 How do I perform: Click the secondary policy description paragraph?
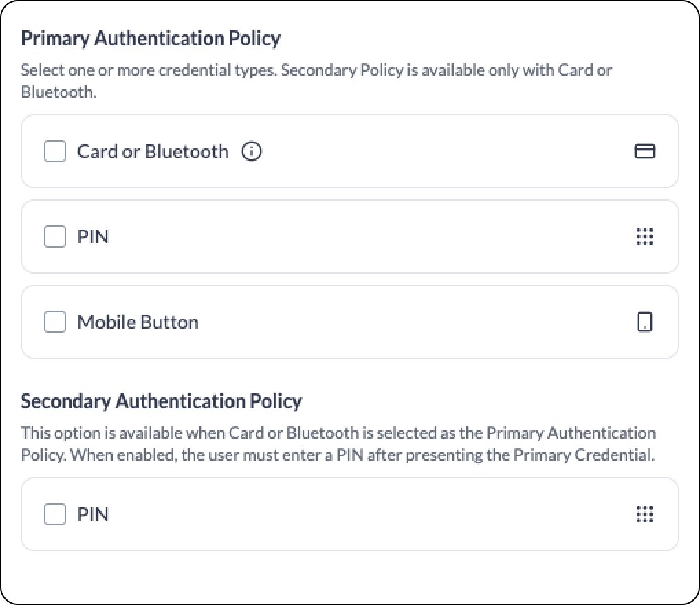click(338, 444)
